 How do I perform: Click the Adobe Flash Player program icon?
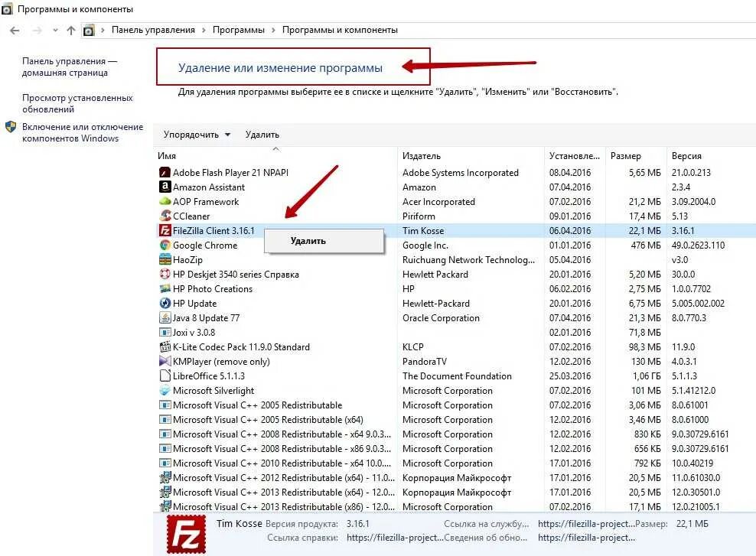[165, 173]
